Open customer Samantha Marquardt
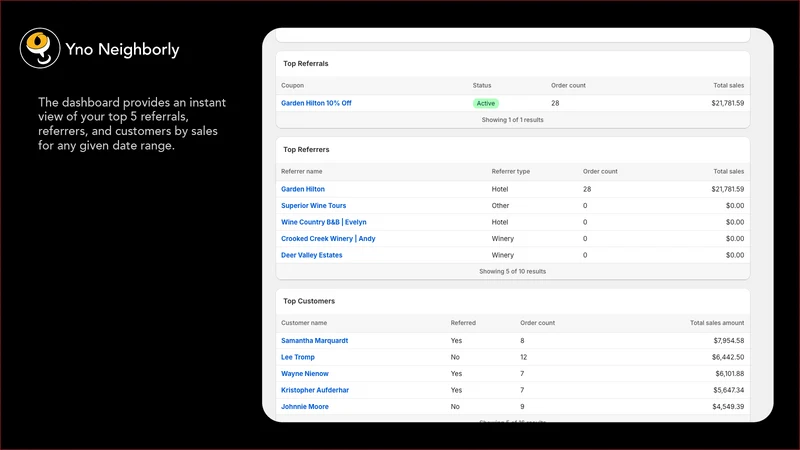Image resolution: width=800 pixels, height=450 pixels. pyautogui.click(x=314, y=340)
